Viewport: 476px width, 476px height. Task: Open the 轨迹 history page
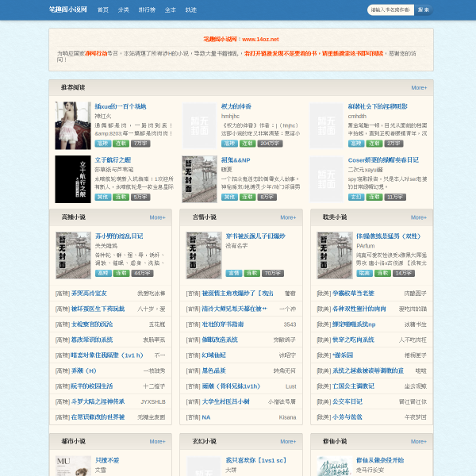191,10
